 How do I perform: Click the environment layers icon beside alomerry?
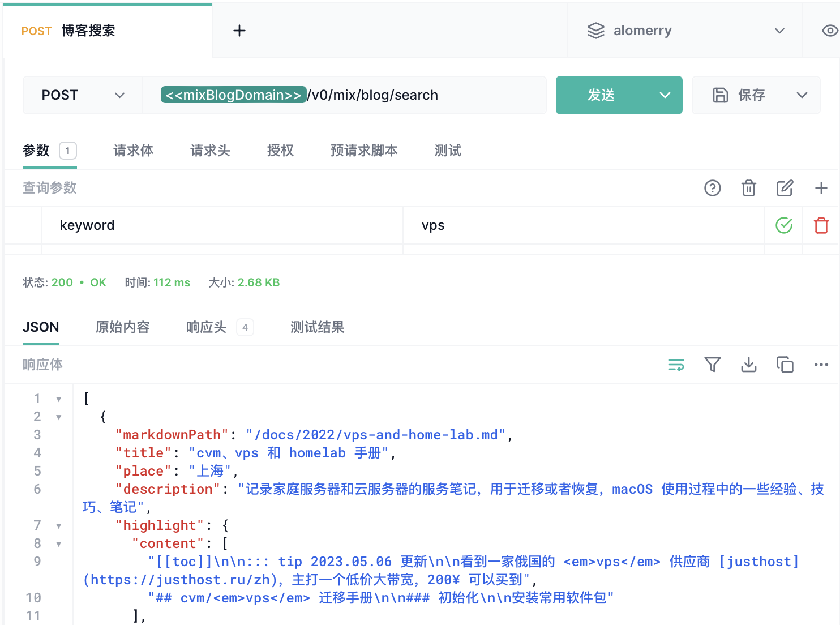[595, 31]
